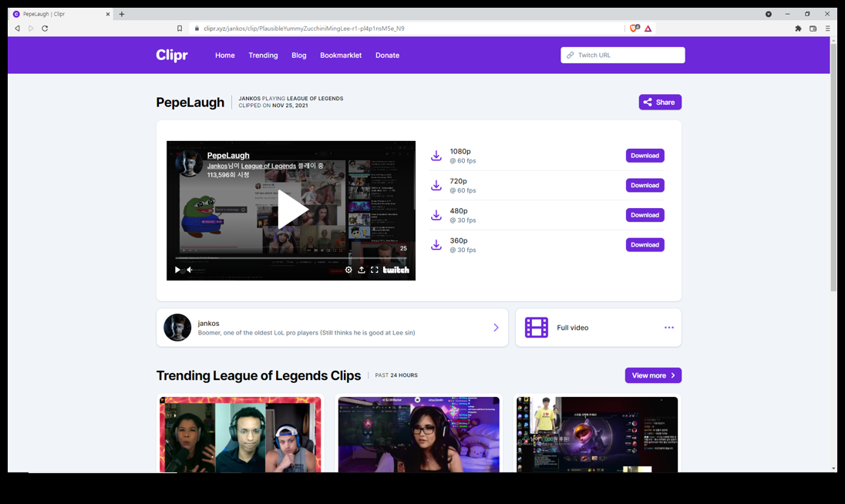Download the 480p version
Viewport: 845px width, 504px height.
point(645,215)
